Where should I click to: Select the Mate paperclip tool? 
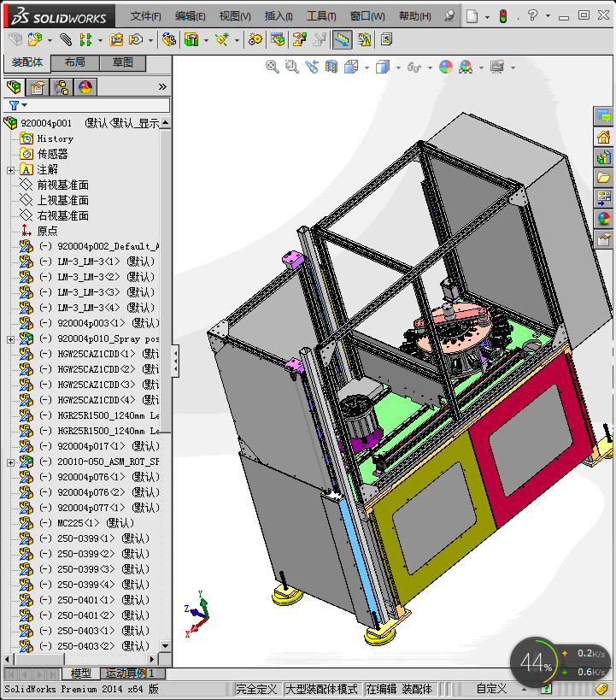point(66,39)
